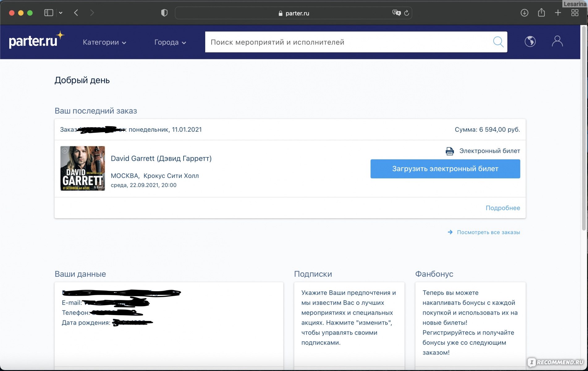Click the printer icon beside Электронный билет
Viewport: 588px width, 371px height.
click(450, 151)
